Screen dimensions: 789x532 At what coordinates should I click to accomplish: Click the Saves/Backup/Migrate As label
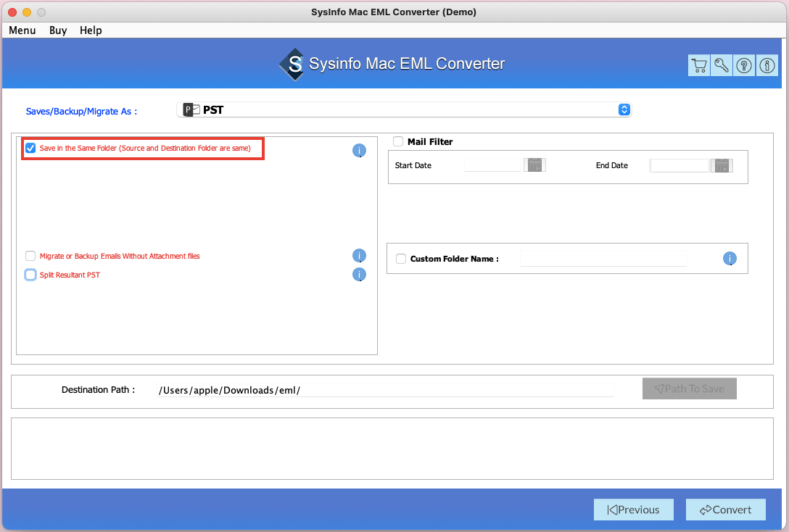(81, 111)
